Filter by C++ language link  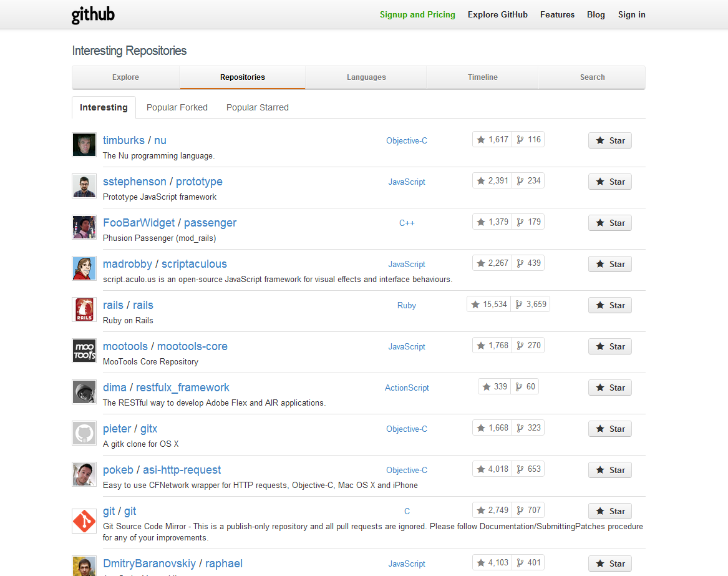click(x=407, y=223)
